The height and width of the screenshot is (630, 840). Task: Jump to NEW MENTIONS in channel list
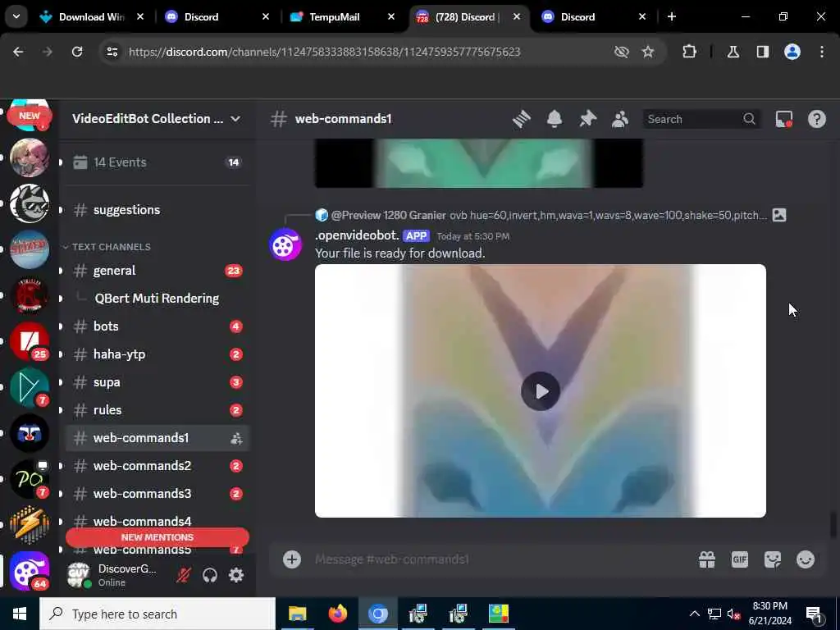(157, 537)
